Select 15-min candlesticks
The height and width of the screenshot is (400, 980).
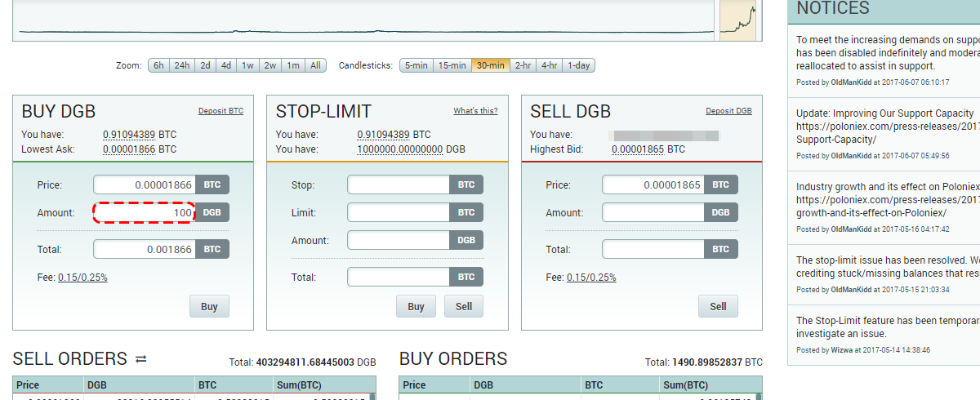452,65
